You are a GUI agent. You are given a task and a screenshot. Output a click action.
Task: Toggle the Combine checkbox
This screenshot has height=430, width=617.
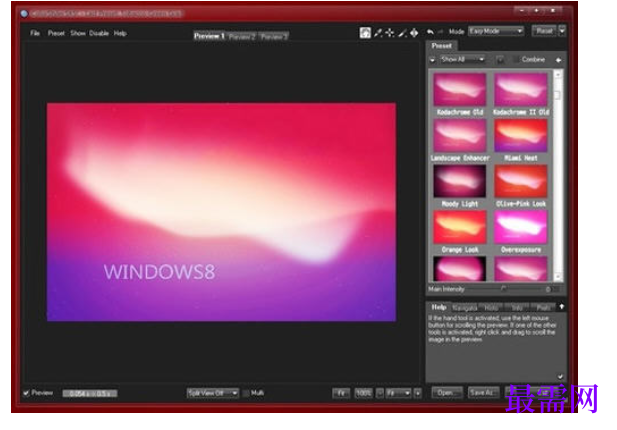pos(516,60)
